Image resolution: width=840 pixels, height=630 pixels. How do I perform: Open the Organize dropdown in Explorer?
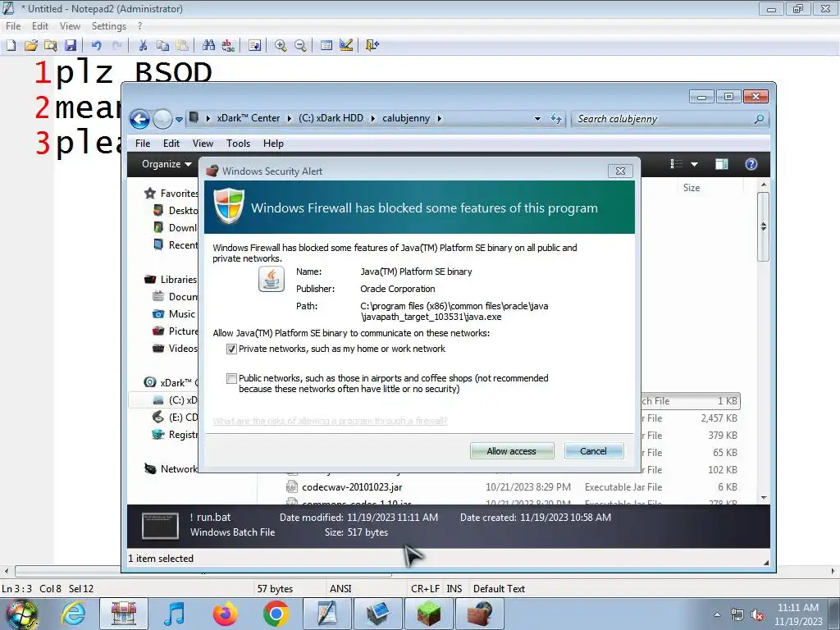click(167, 164)
